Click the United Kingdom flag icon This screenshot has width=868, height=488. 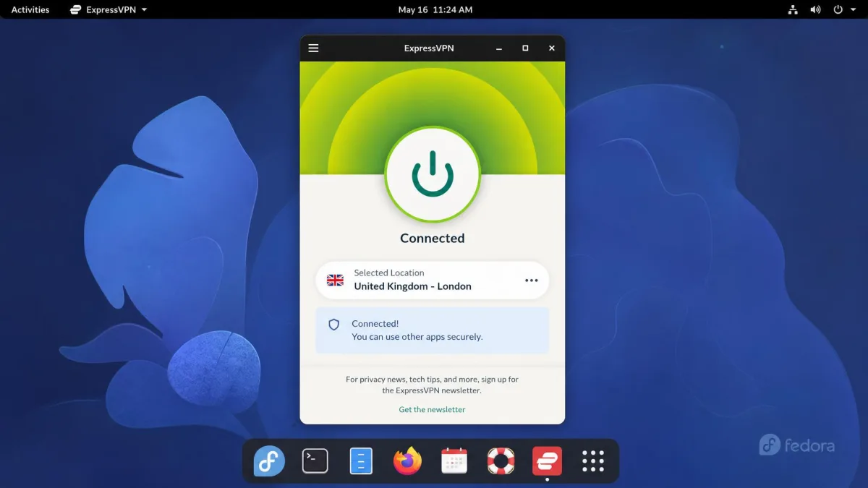pos(335,280)
